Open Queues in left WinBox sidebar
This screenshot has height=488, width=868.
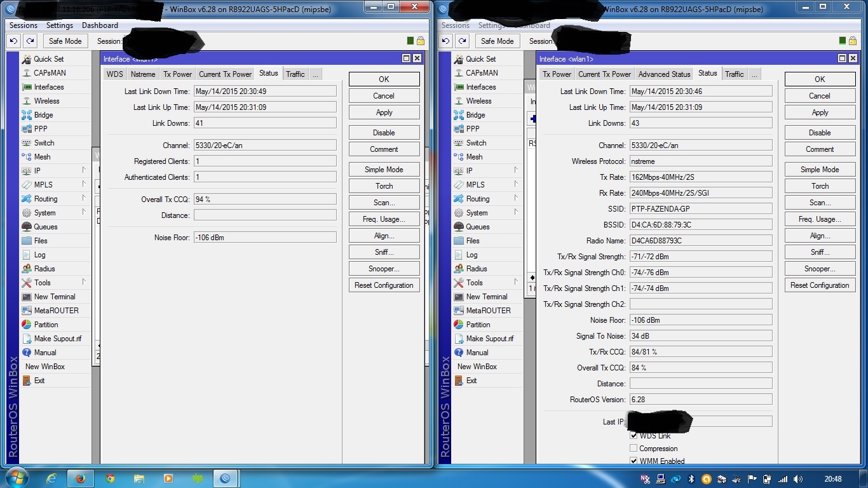[x=45, y=227]
